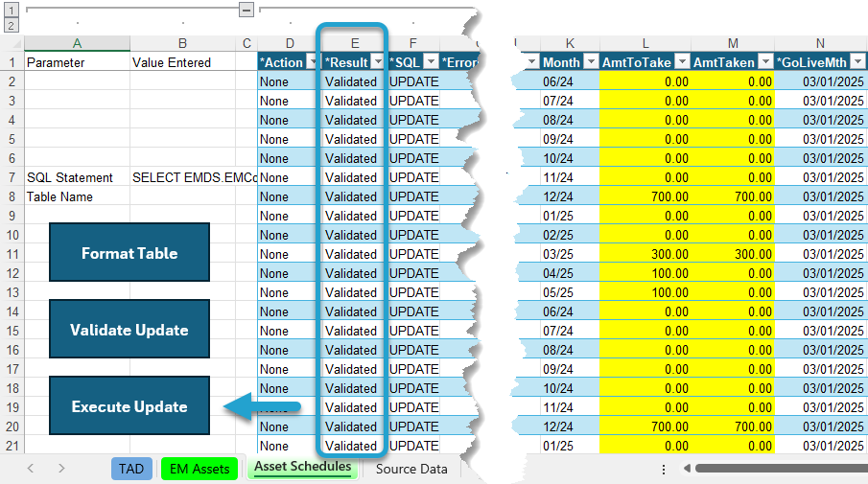
Task: Click Month cell 12/24 in row 20
Action: click(x=570, y=427)
